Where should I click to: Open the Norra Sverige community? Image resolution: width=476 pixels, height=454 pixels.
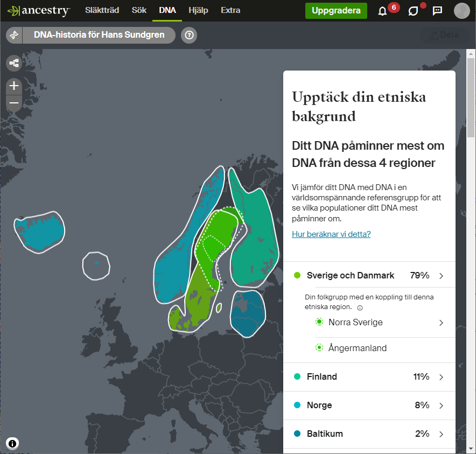coord(385,323)
